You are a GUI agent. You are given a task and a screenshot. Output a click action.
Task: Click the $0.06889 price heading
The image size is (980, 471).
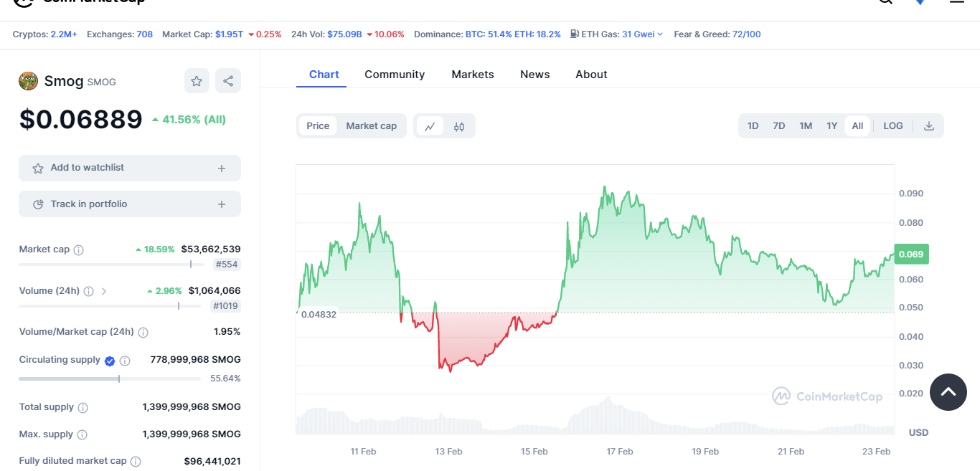pyautogui.click(x=81, y=120)
